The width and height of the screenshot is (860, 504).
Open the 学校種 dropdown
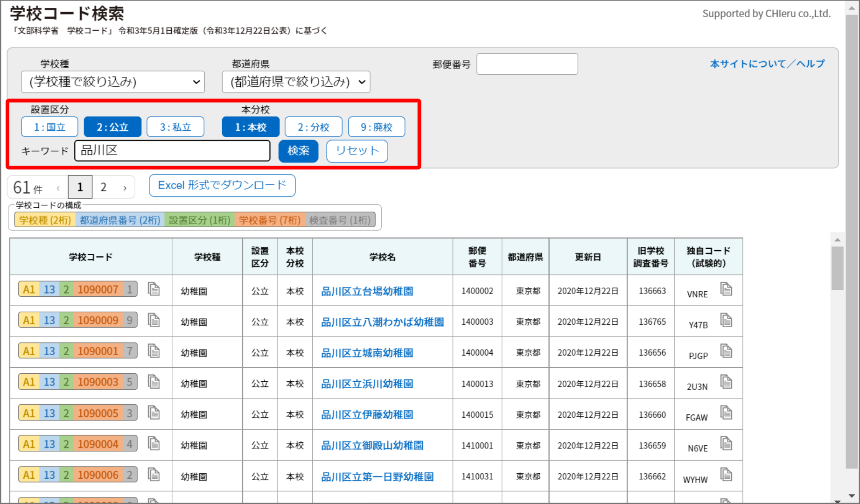tap(113, 82)
